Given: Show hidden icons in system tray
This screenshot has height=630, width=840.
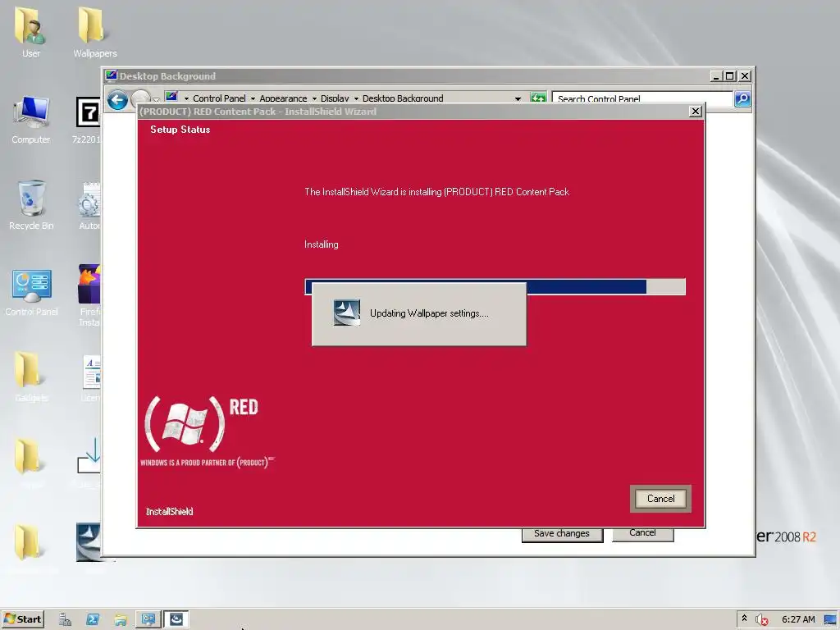Looking at the screenshot, I should coord(744,619).
